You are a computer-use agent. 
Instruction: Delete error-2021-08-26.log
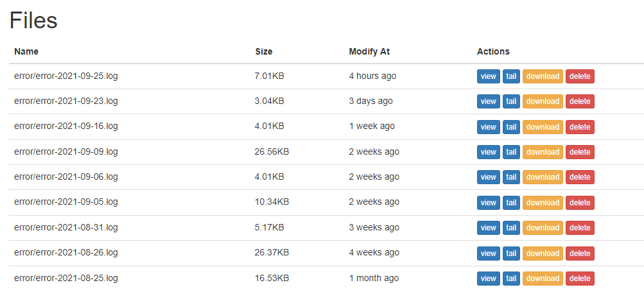pyautogui.click(x=580, y=254)
